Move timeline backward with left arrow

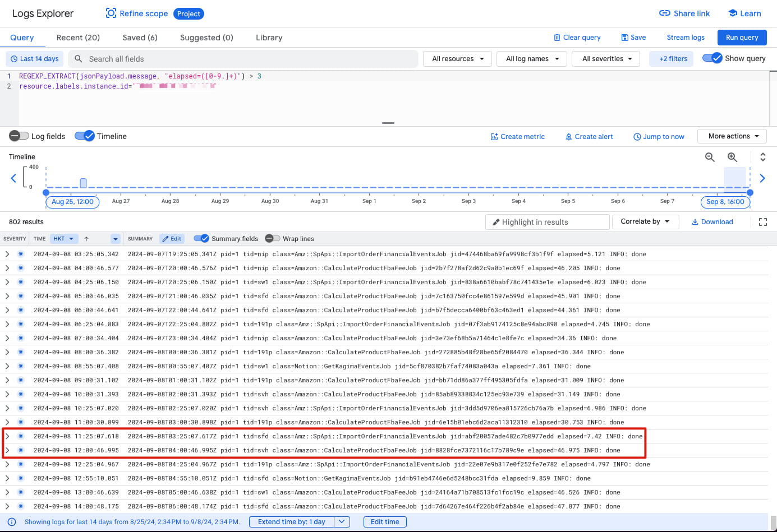[13, 178]
